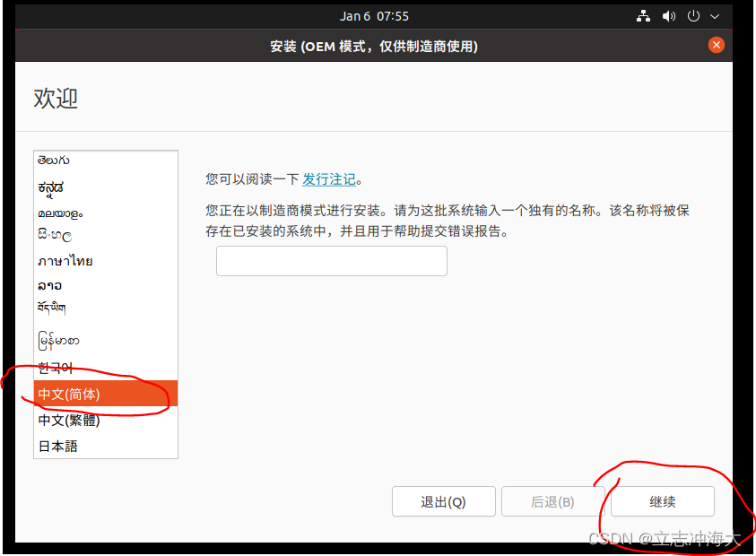The height and width of the screenshot is (556, 756).
Task: Select Lao language ລາວ in list
Action: click(x=106, y=285)
